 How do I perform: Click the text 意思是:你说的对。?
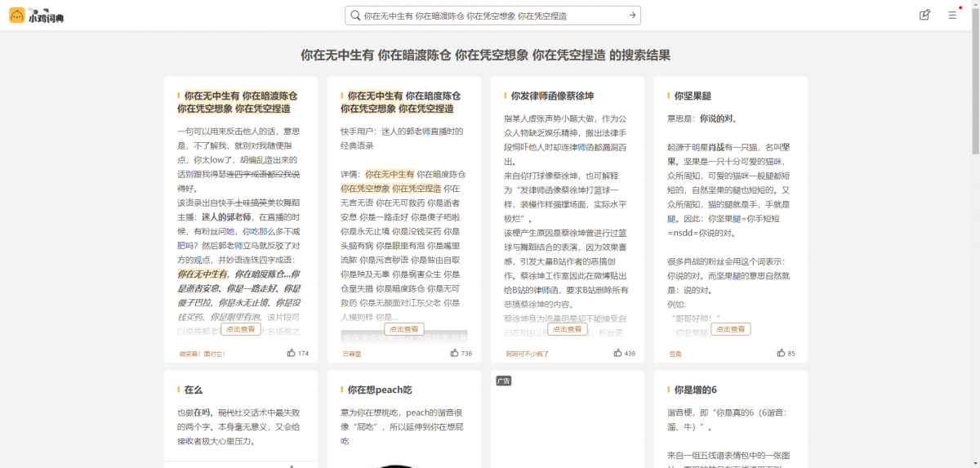click(x=703, y=118)
